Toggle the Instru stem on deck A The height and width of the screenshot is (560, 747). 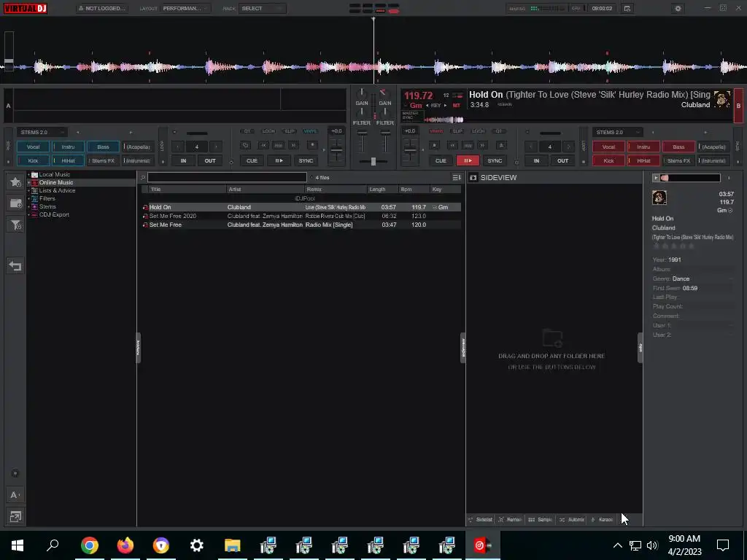68,147
